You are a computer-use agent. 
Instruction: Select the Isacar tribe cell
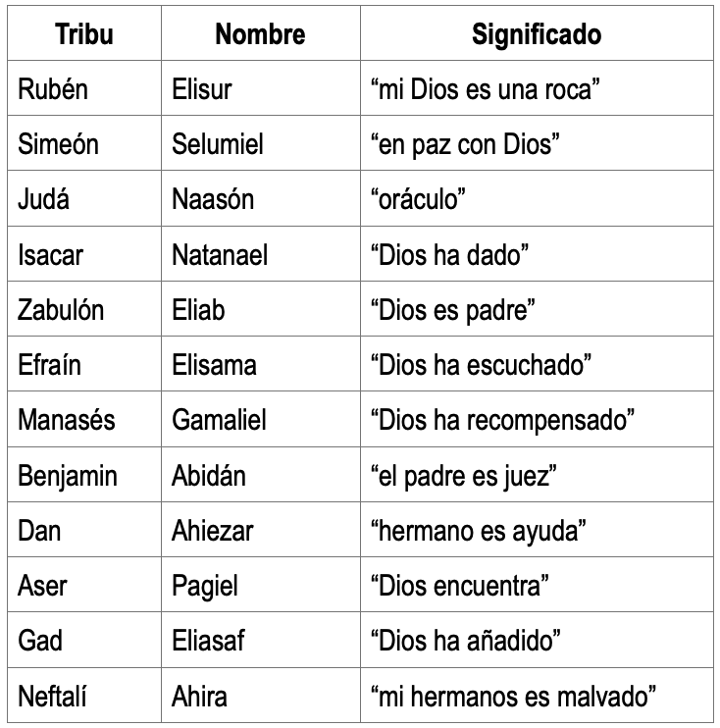[x=84, y=253]
